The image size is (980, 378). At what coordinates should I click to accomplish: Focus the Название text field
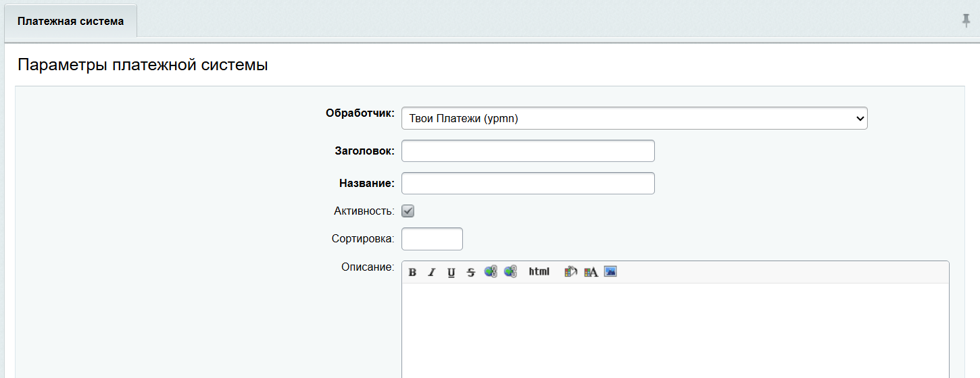tap(528, 184)
